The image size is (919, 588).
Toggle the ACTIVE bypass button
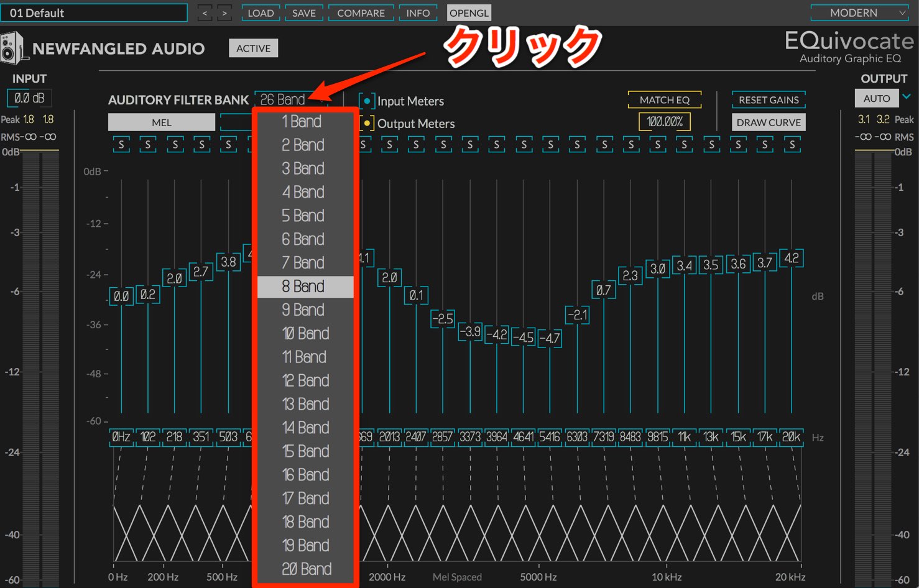[253, 48]
